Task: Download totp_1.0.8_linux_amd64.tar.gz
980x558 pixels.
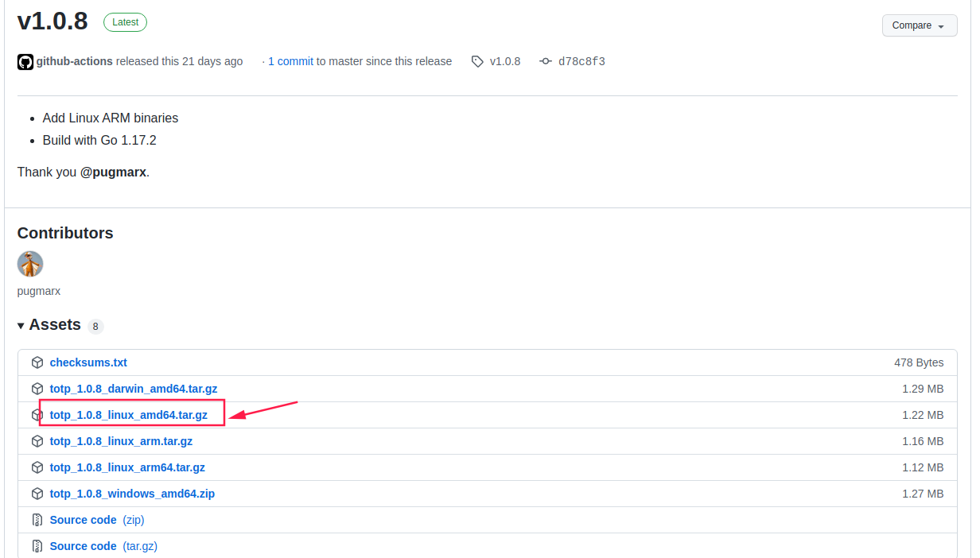Action: (128, 415)
